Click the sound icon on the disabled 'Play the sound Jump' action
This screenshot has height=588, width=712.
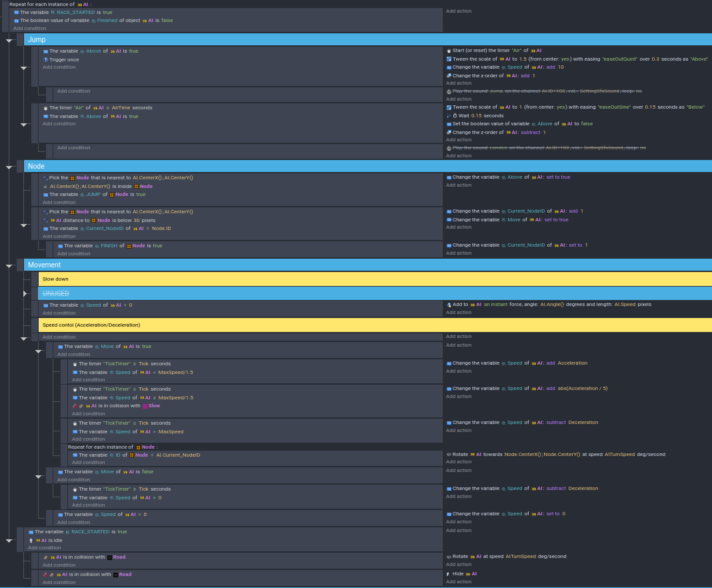click(449, 91)
